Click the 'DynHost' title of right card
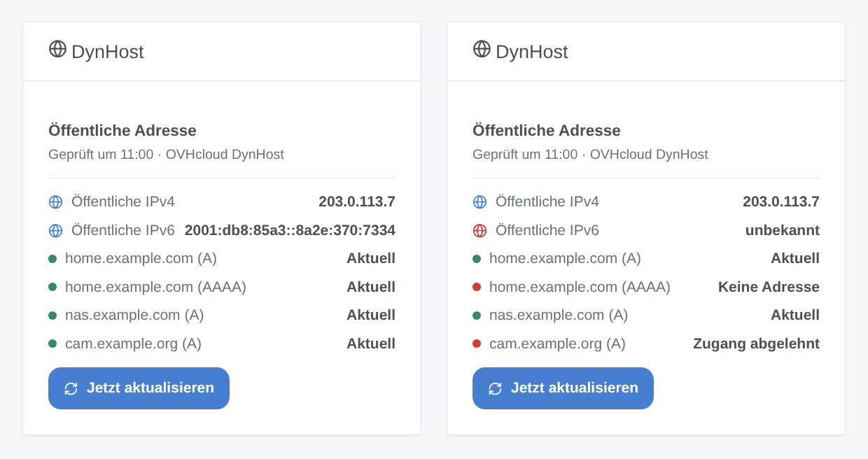868x459 pixels. 532,52
